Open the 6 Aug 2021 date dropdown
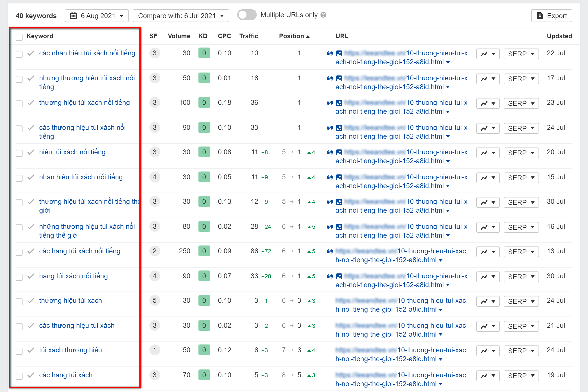Screen dimensions: 588x392 97,16
